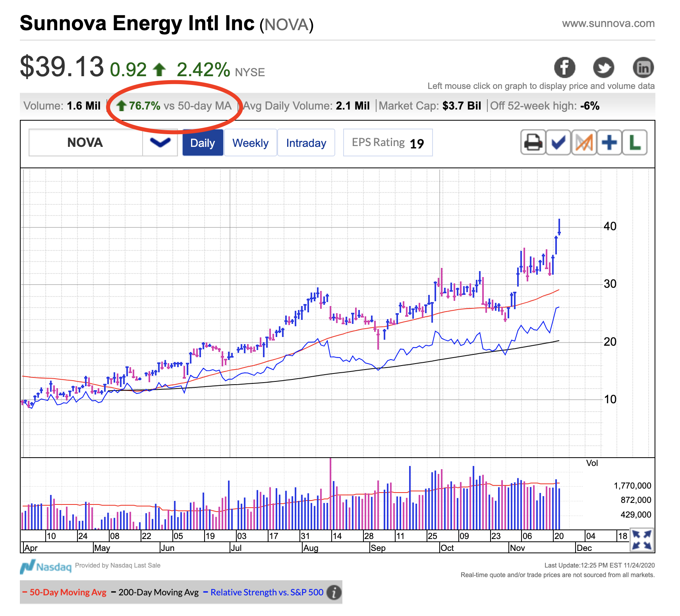680x616 pixels.
Task: Click the Apr month label
Action: [31, 548]
